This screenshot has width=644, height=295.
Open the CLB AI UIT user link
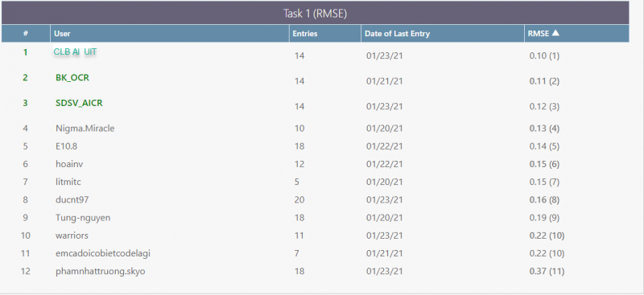coord(75,51)
